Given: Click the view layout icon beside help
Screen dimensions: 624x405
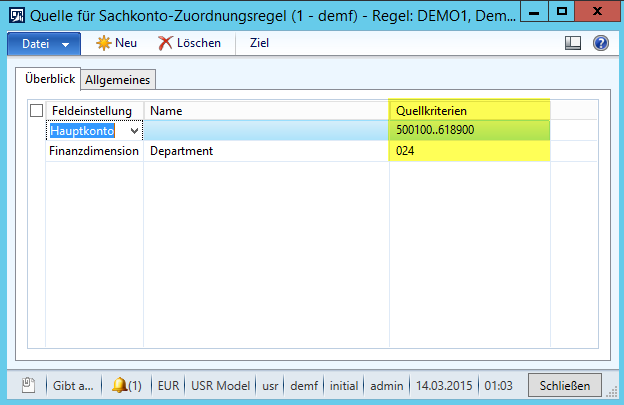Looking at the screenshot, I should 573,44.
